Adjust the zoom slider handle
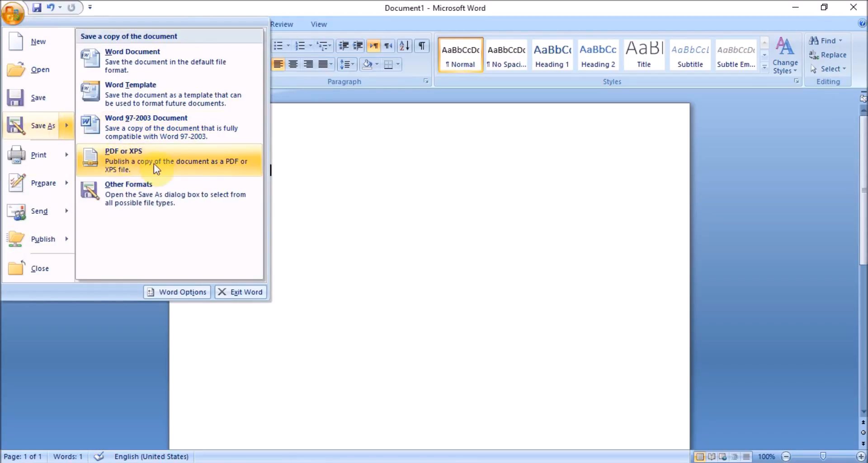 point(823,457)
